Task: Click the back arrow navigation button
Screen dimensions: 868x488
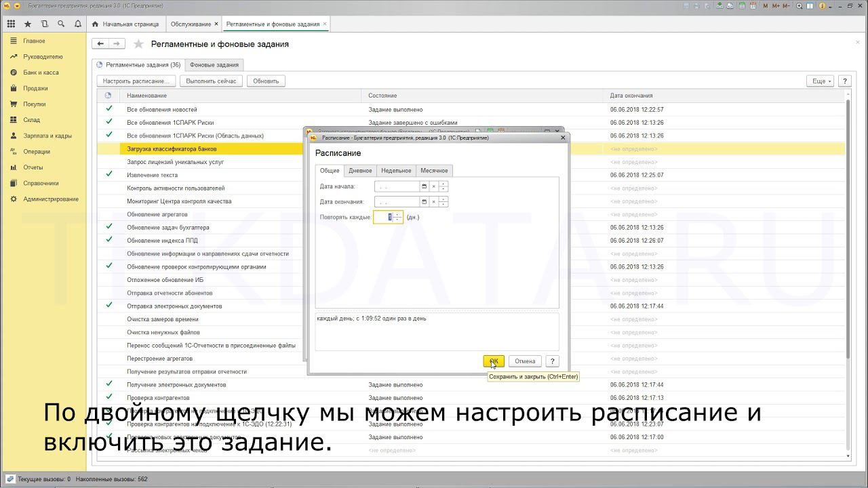Action: [100, 43]
